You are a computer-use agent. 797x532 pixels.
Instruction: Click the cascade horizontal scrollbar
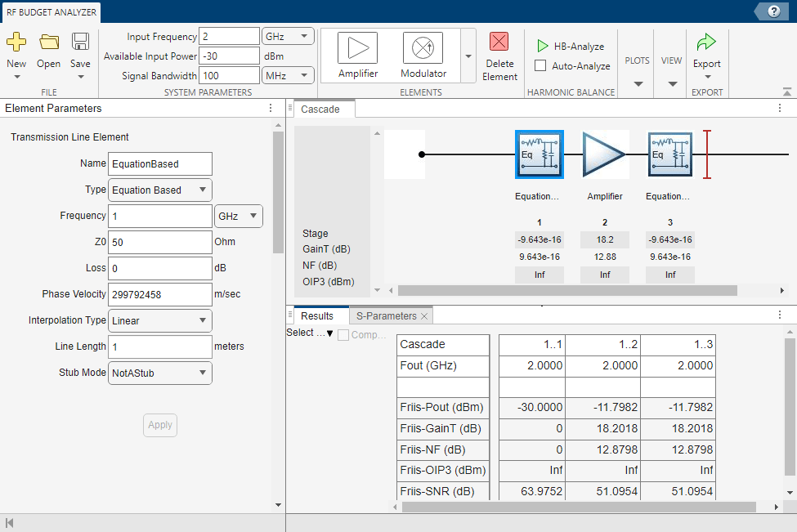(x=566, y=290)
